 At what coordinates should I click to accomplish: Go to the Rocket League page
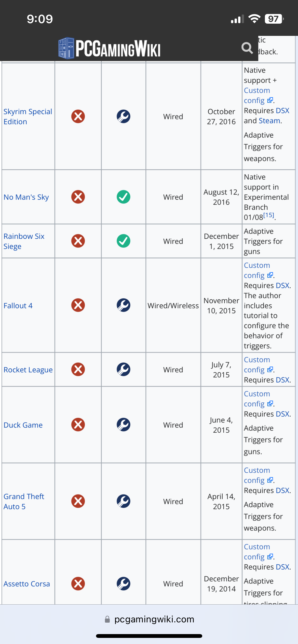point(28,370)
